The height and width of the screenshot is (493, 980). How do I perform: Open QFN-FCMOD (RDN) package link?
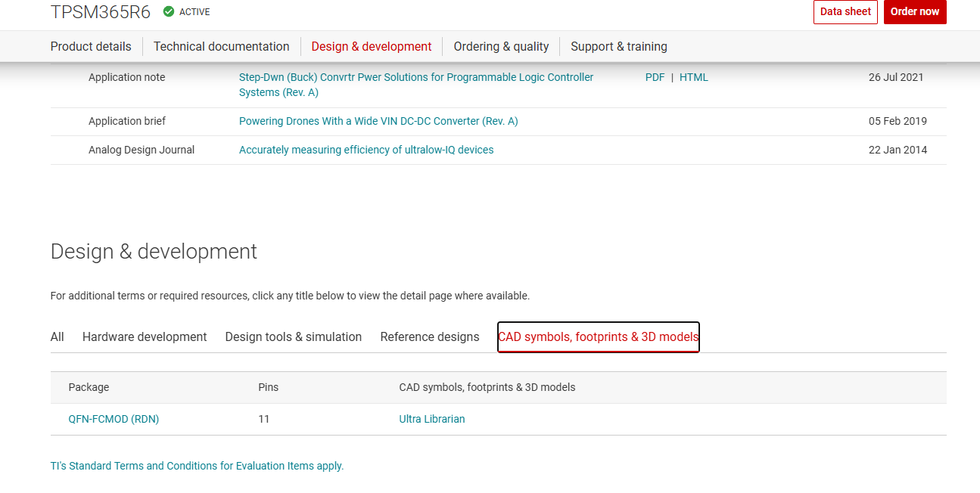click(x=114, y=419)
